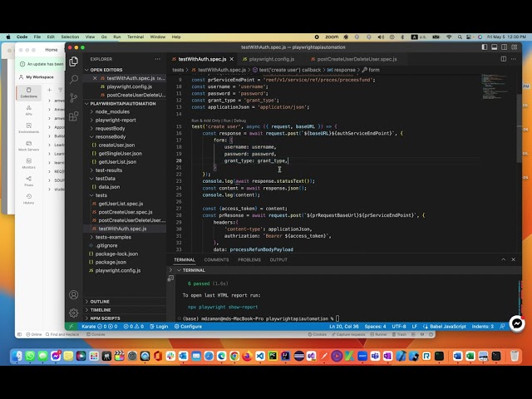532x399 pixels.
Task: Open the OUTPUT panel tab
Action: coord(278,259)
